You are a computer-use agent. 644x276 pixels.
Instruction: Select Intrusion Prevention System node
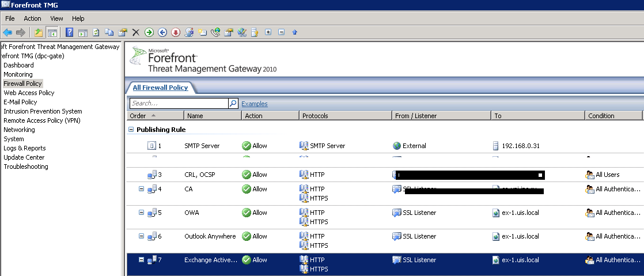click(x=43, y=111)
